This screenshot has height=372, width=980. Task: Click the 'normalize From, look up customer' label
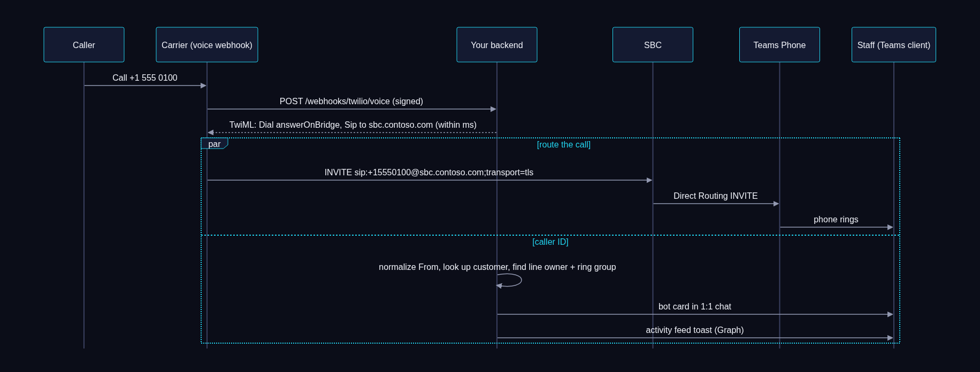tap(497, 267)
